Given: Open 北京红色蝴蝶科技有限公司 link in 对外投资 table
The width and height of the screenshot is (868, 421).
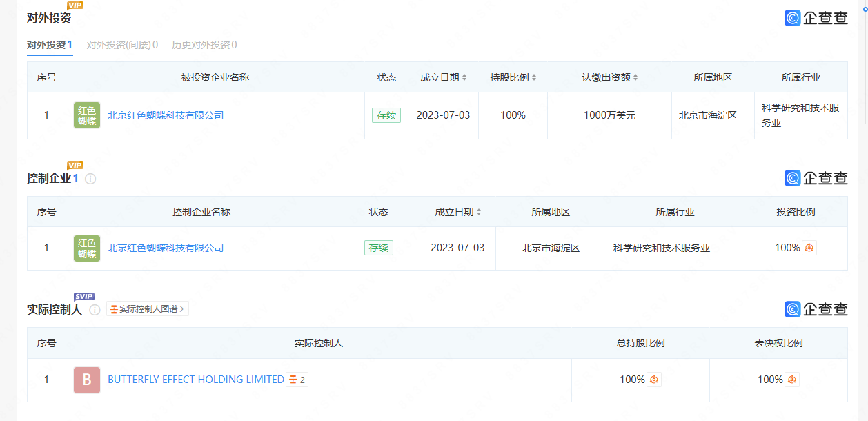Looking at the screenshot, I should click(x=166, y=115).
